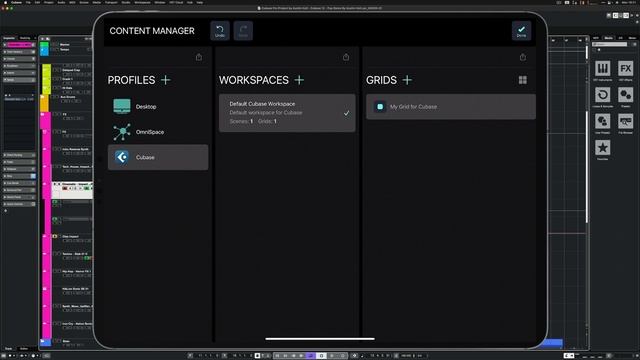Share grids using the Grids export icon

tap(523, 57)
